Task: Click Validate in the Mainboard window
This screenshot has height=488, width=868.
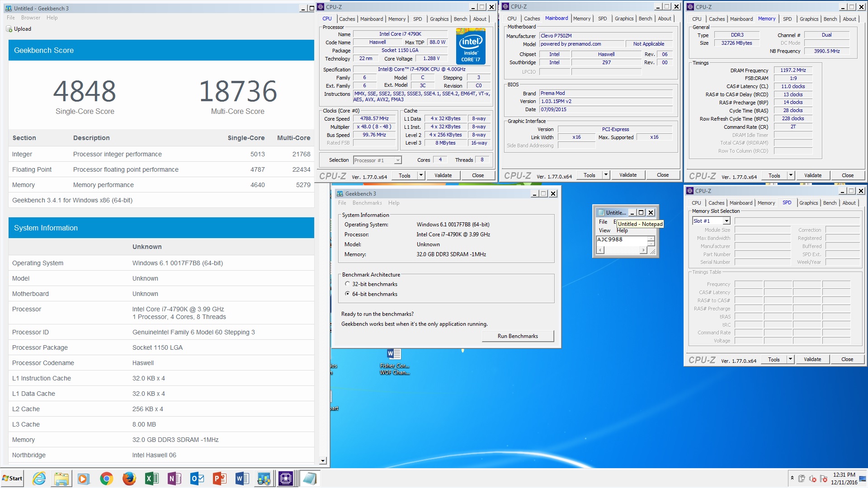Action: [x=628, y=175]
